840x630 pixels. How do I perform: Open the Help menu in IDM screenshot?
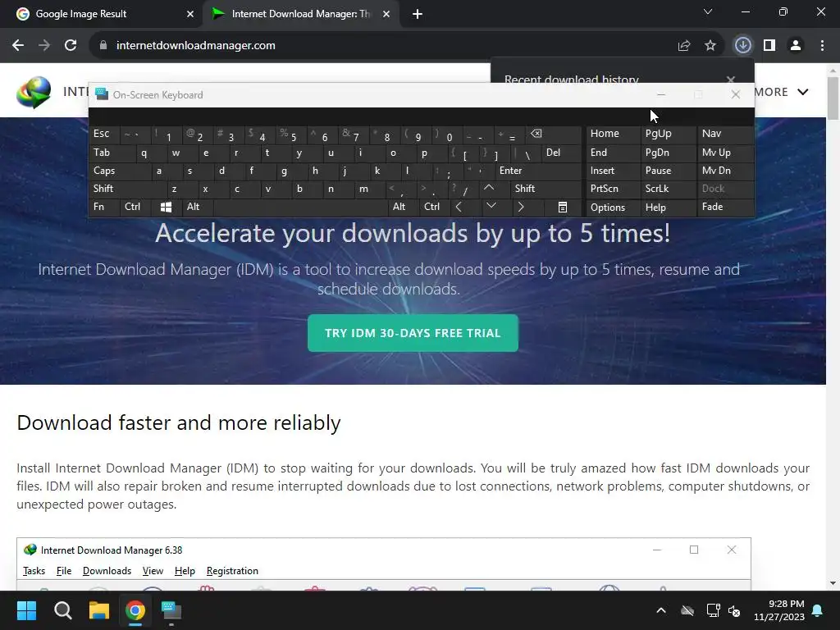(185, 571)
